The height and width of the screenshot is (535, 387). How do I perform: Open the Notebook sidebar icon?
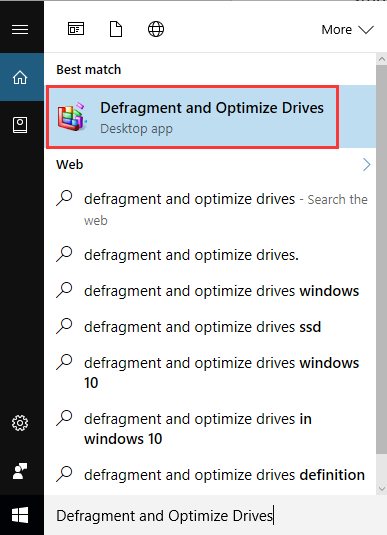tap(20, 125)
